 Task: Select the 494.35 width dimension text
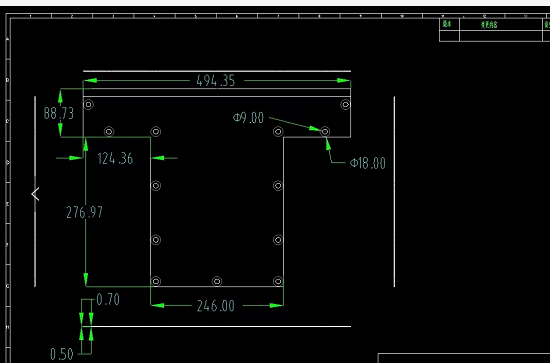tap(215, 81)
